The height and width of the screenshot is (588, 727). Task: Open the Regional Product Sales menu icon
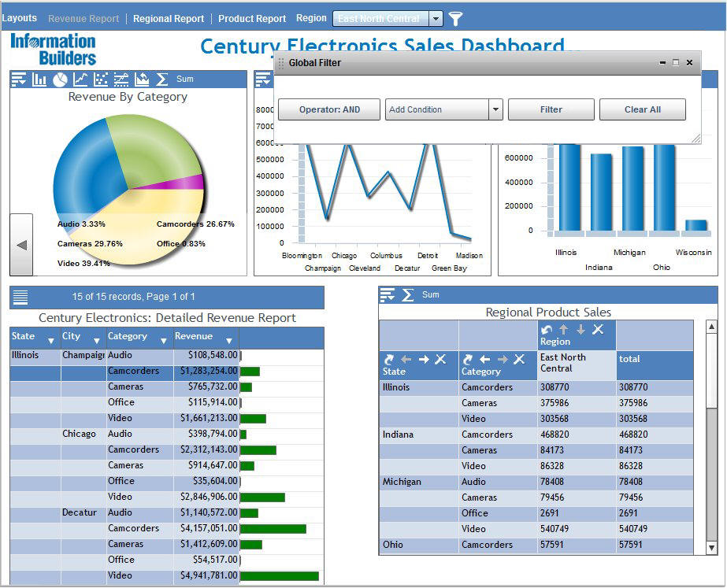(388, 294)
